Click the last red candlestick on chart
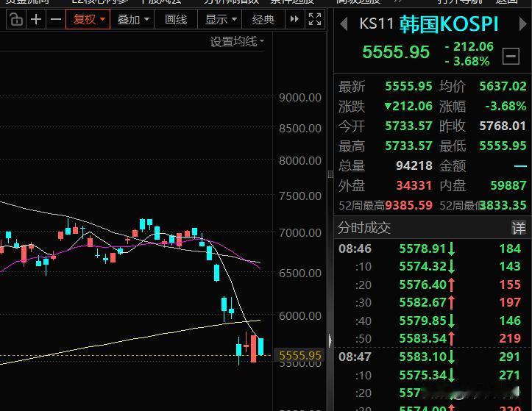This screenshot has width=532, height=411. (253, 349)
